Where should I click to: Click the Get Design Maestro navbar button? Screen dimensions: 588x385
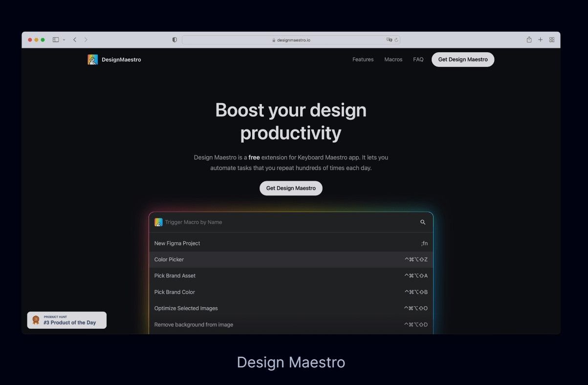pyautogui.click(x=462, y=59)
